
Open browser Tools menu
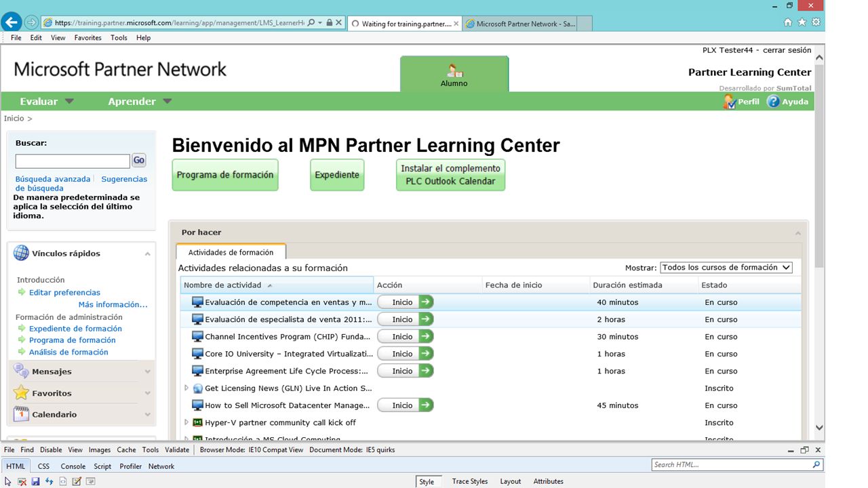point(119,38)
